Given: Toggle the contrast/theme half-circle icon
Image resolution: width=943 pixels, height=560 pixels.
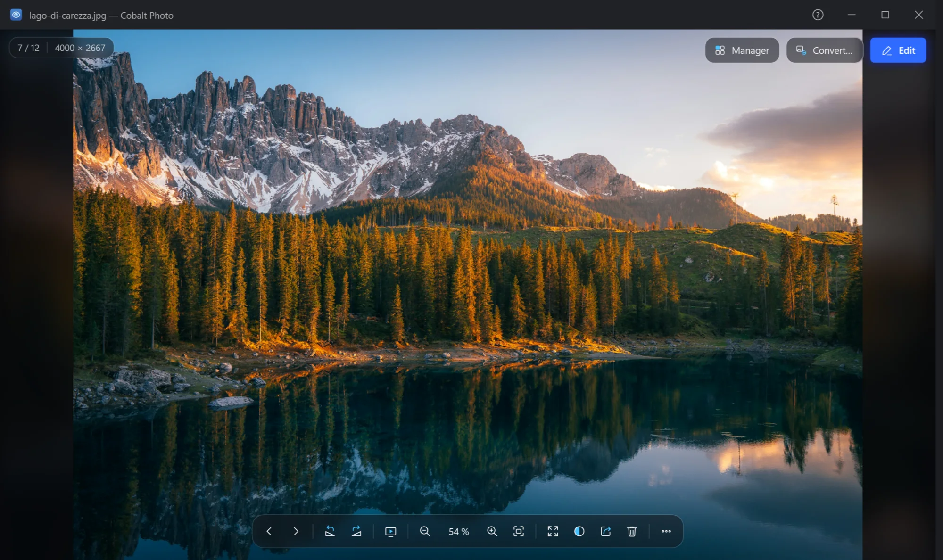Looking at the screenshot, I should coord(579,531).
